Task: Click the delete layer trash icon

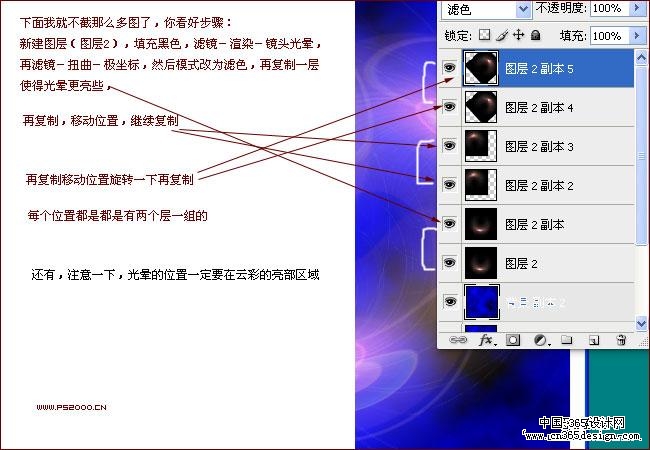Action: (x=621, y=340)
